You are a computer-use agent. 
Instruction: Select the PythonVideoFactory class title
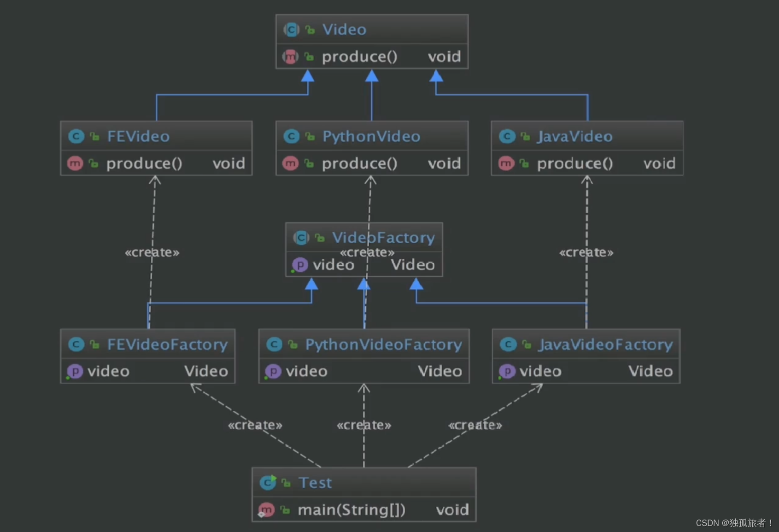[383, 345]
